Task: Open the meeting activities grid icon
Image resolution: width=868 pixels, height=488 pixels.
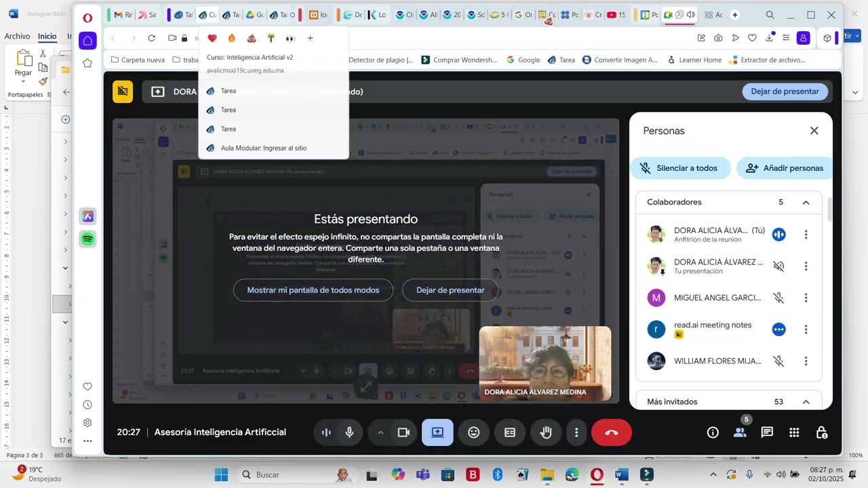Action: [x=794, y=432]
